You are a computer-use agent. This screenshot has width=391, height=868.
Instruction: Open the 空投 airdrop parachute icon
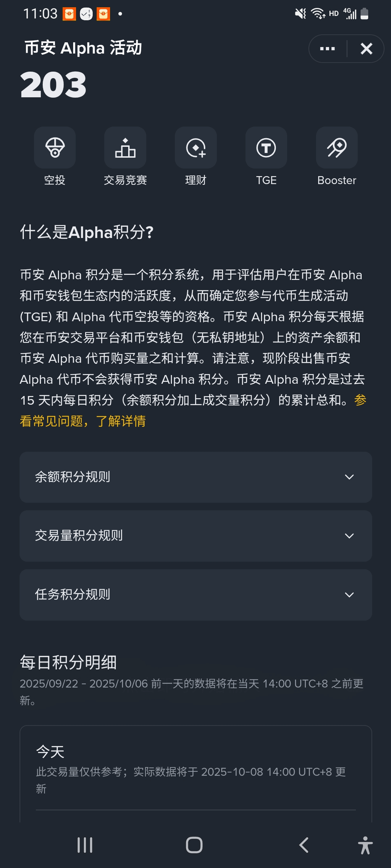point(55,148)
